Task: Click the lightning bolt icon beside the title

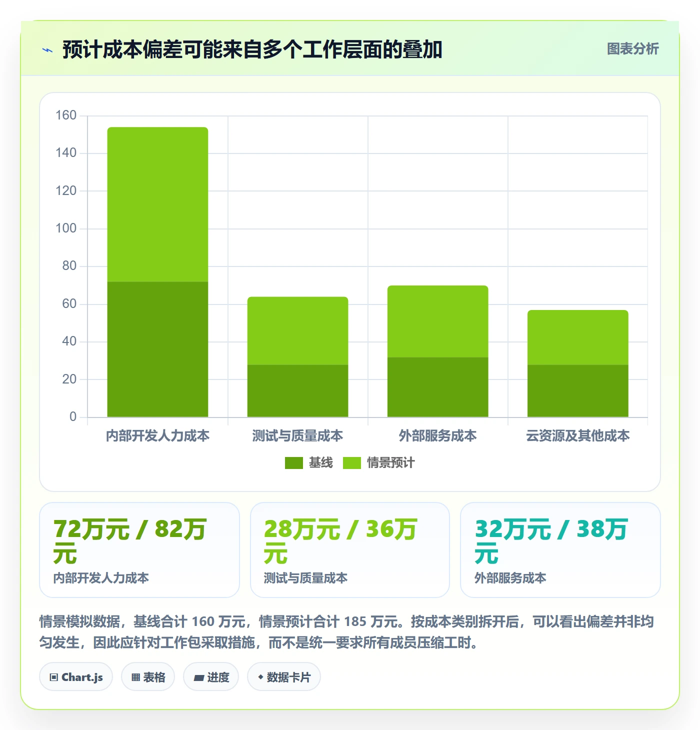Action: pyautogui.click(x=47, y=50)
